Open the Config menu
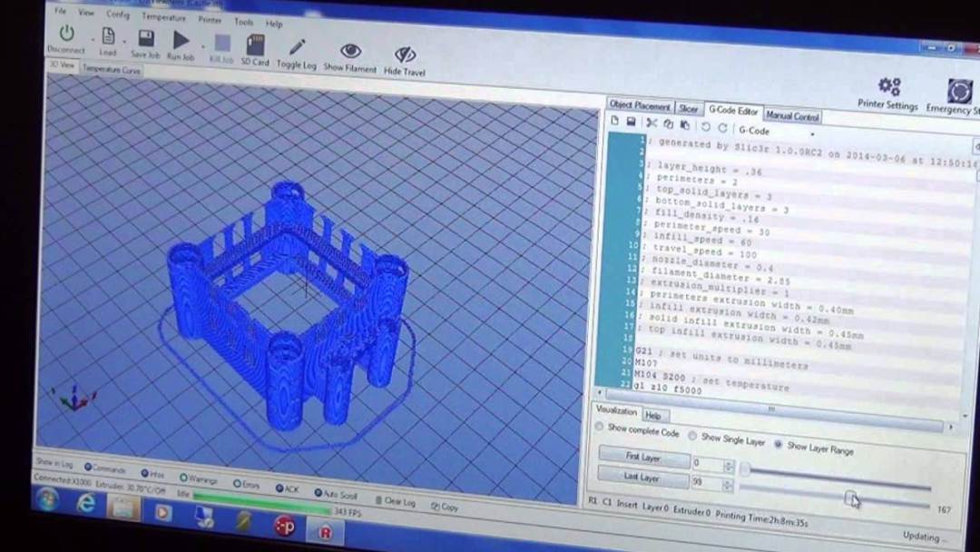The width and height of the screenshot is (980, 552). (x=117, y=14)
